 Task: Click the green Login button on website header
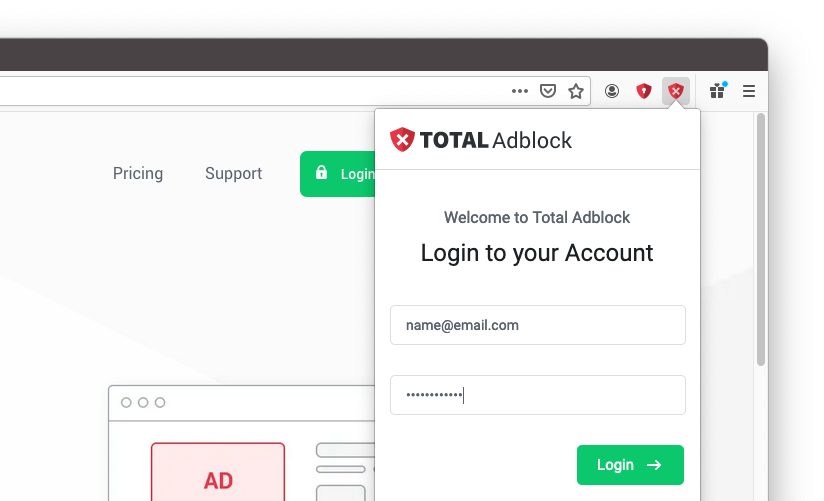tap(337, 174)
